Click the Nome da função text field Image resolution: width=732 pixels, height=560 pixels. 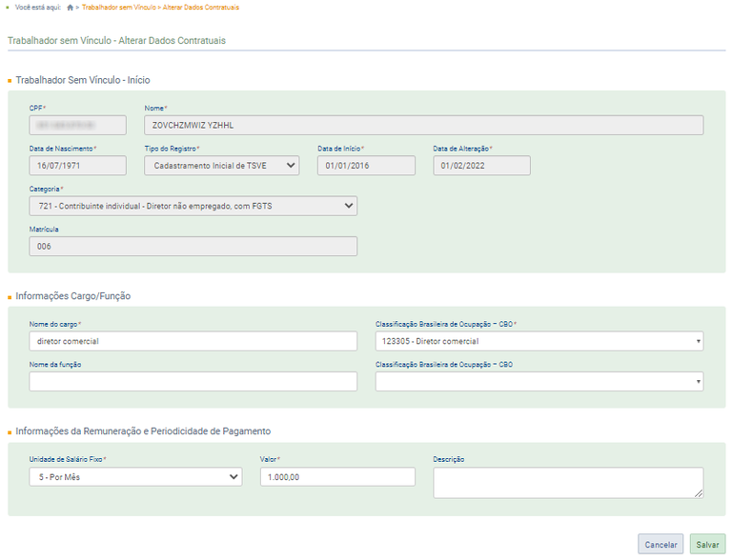(193, 381)
